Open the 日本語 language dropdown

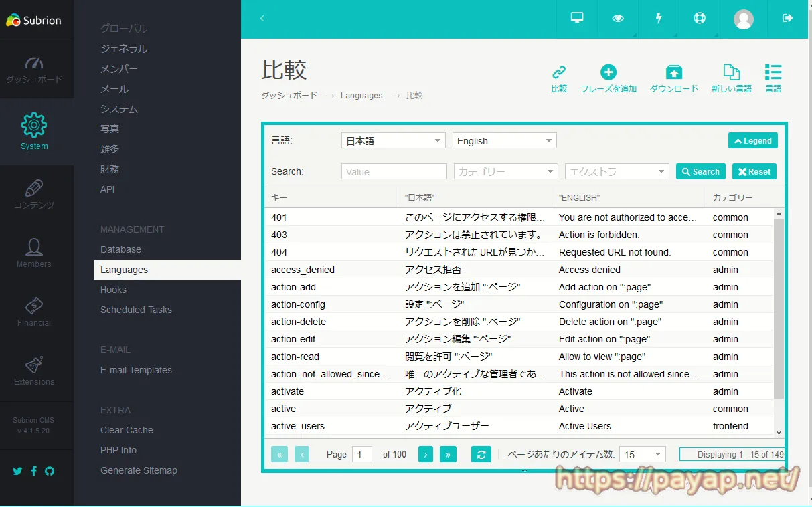click(x=393, y=141)
